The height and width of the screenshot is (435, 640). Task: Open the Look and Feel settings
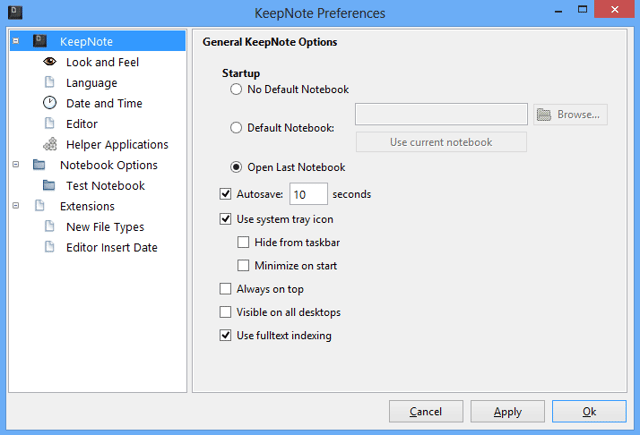pos(102,62)
